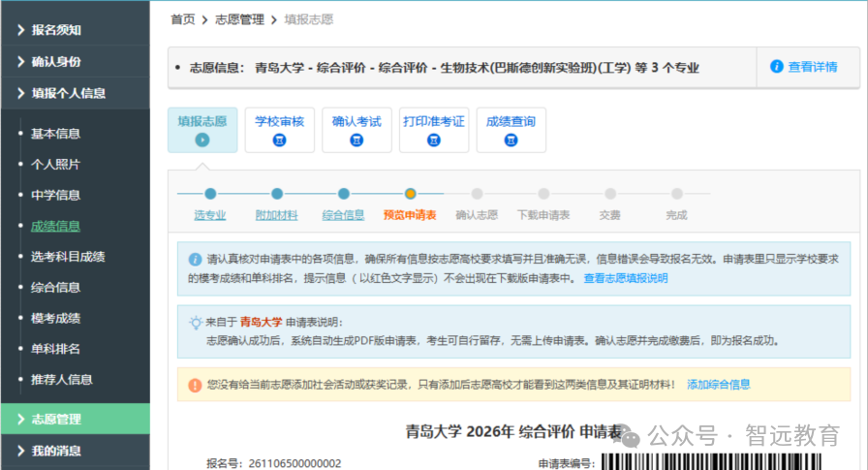The width and height of the screenshot is (868, 470).
Task: Click 查看详情 link for the application
Action: pos(812,67)
